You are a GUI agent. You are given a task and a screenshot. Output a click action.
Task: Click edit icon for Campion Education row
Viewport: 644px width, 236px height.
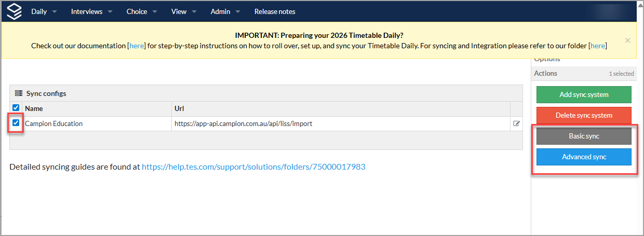click(x=516, y=123)
